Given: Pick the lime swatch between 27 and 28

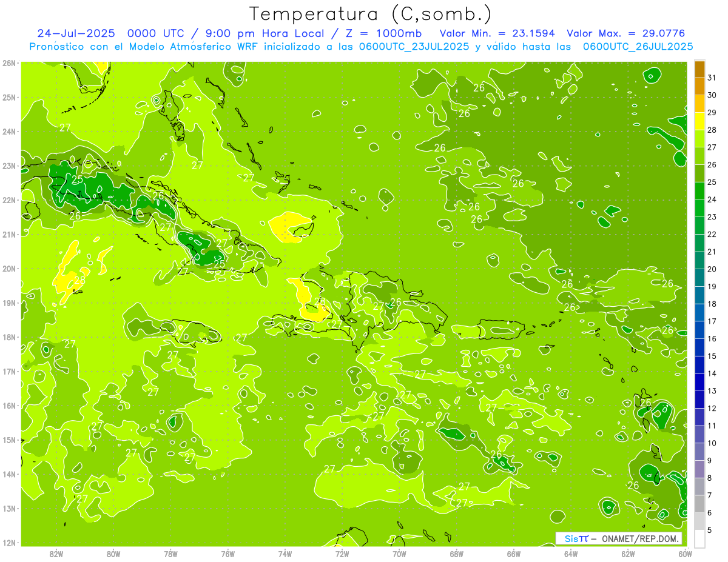Looking at the screenshot, I should click(699, 138).
